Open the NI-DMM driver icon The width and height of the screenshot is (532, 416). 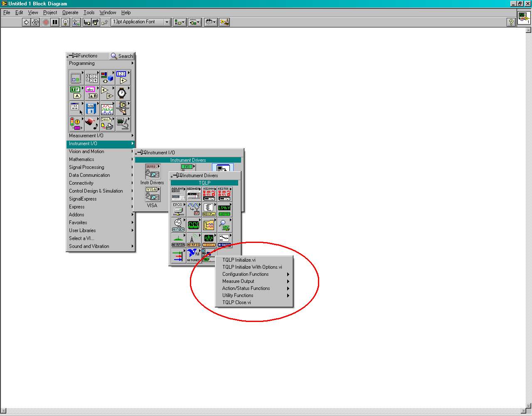224,210
